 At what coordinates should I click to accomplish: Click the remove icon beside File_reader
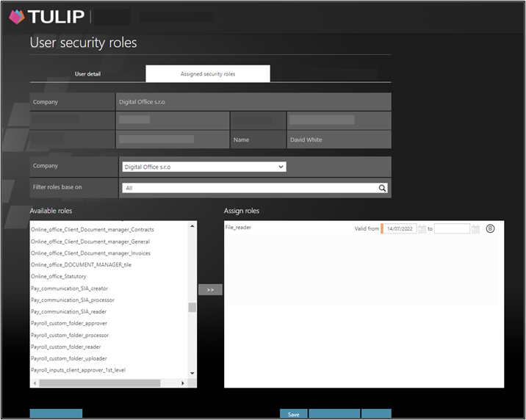point(490,229)
